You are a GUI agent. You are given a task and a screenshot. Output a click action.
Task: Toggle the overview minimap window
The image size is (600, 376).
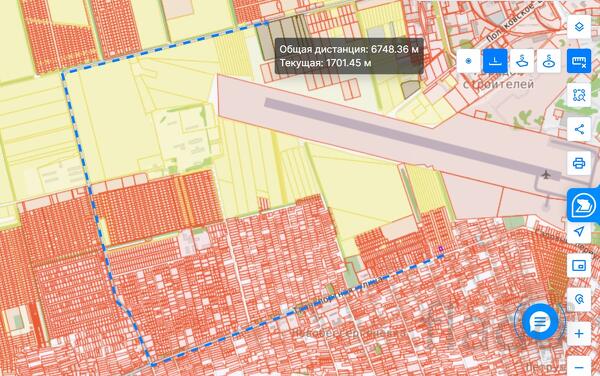pos(579,265)
